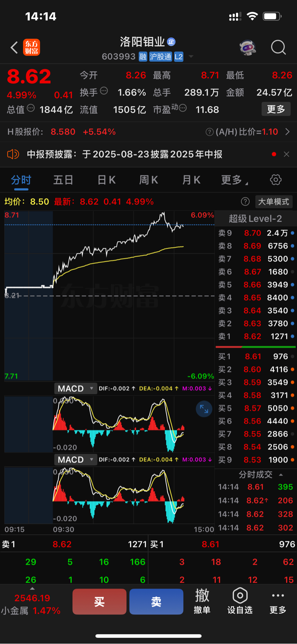
Task: Switch to the 日K tab
Action: (x=106, y=180)
